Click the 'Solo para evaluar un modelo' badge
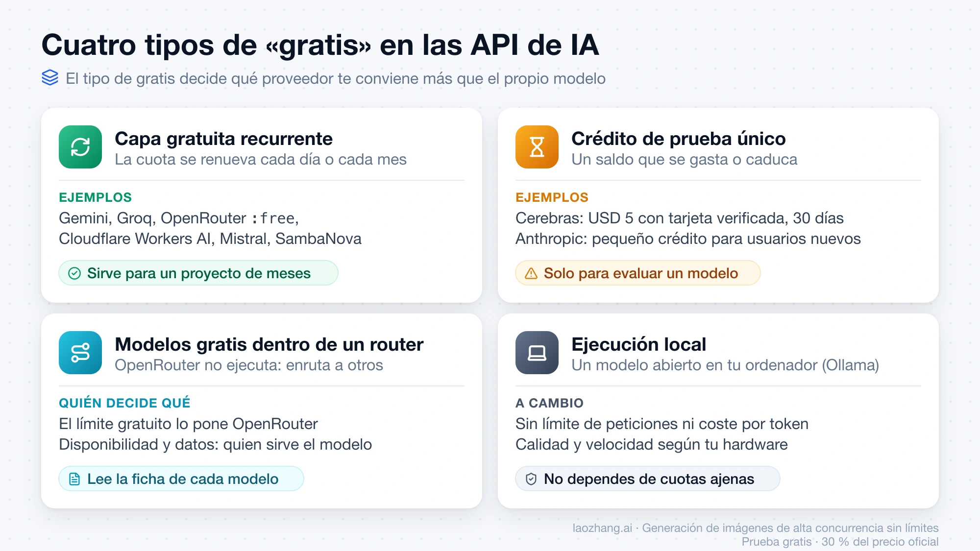 coord(638,273)
